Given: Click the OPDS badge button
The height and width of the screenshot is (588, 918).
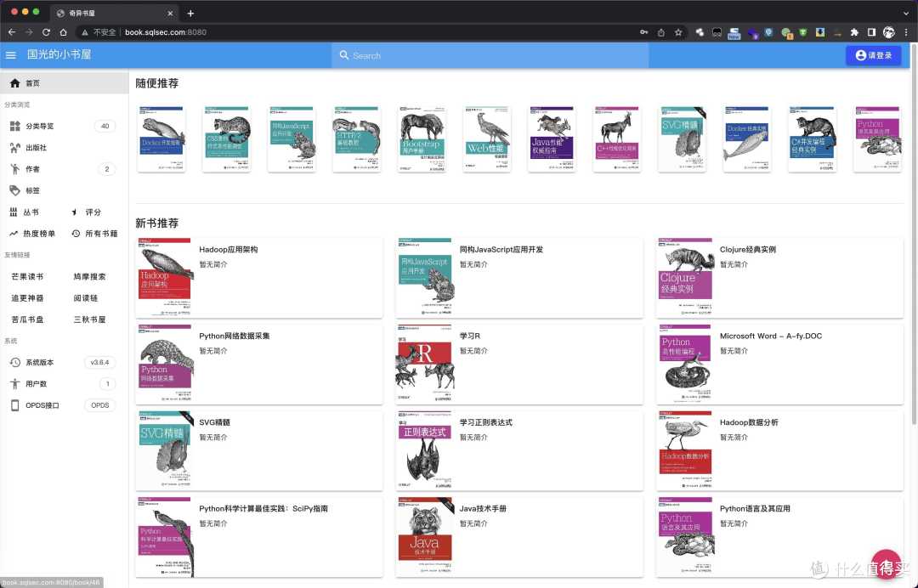Looking at the screenshot, I should 100,404.
